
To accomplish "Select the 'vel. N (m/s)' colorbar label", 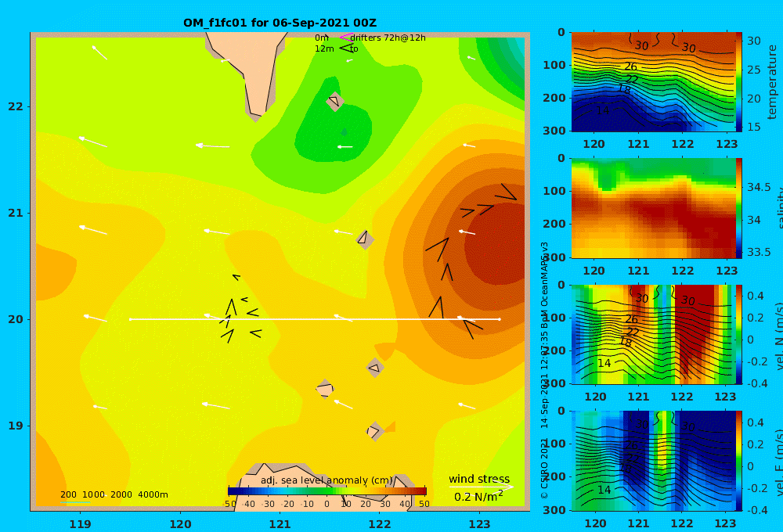I will pyautogui.click(x=778, y=336).
